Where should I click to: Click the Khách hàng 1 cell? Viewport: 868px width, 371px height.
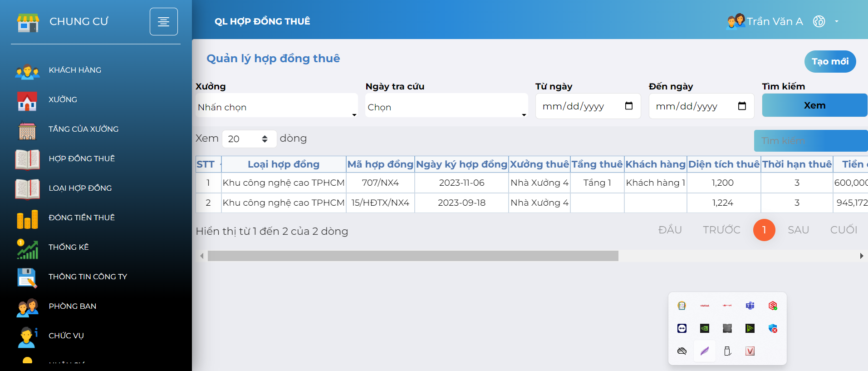655,183
